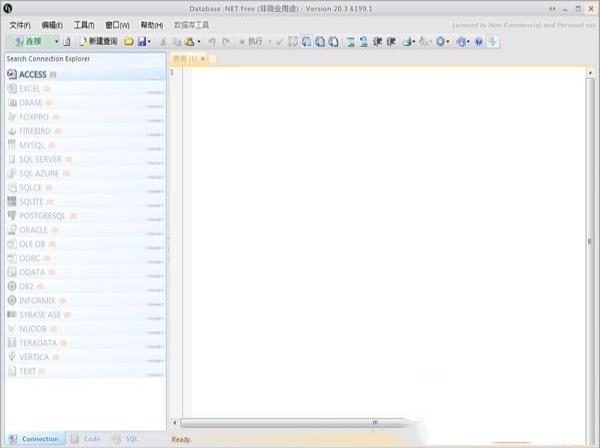This screenshot has width=600, height=448.
Task: Switch to the Connection bottom tab
Action: click(x=35, y=439)
